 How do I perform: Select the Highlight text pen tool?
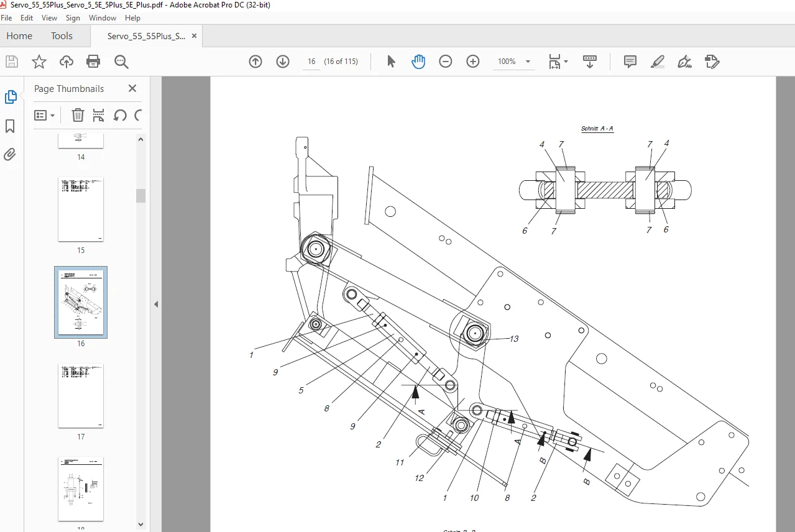coord(658,62)
